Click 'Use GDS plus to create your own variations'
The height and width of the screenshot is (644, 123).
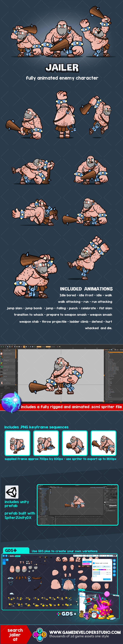[x=64, y=551]
